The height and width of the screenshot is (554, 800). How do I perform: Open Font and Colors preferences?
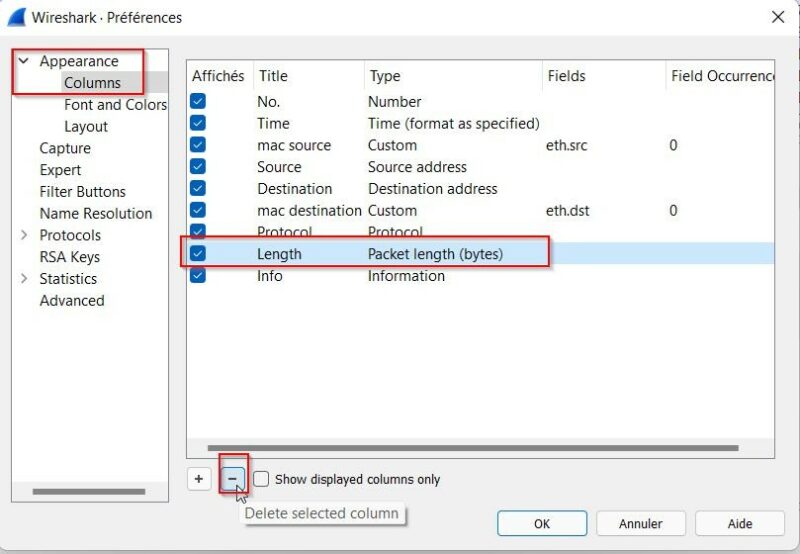(115, 105)
